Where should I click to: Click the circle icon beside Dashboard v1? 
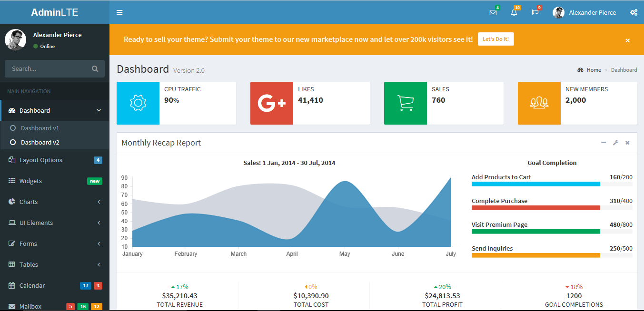[13, 128]
